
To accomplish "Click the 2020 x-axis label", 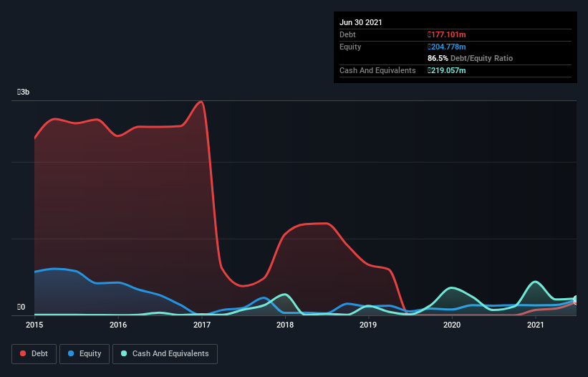I will 452,325.
